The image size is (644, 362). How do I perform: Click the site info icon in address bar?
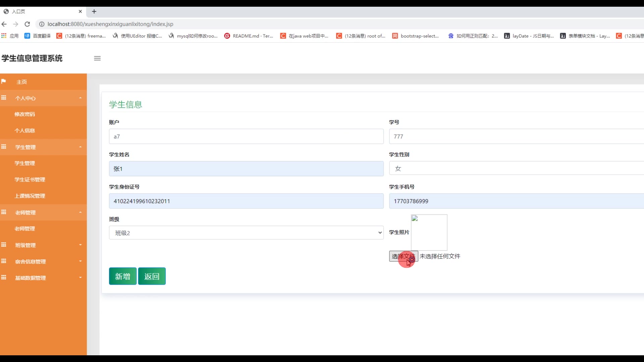(42, 24)
